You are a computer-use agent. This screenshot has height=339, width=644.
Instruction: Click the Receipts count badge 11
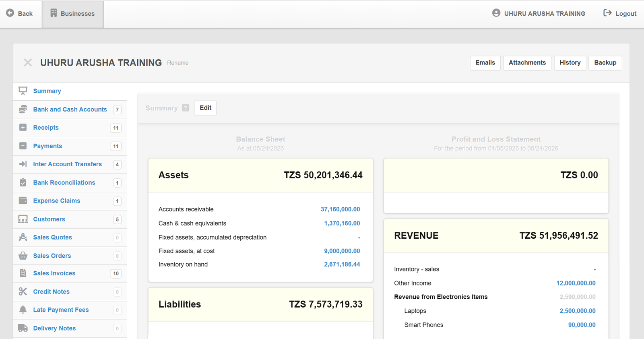pos(116,128)
